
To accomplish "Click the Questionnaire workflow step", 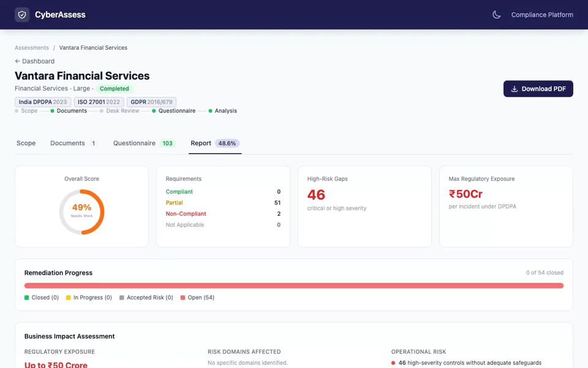I will coord(173,111).
